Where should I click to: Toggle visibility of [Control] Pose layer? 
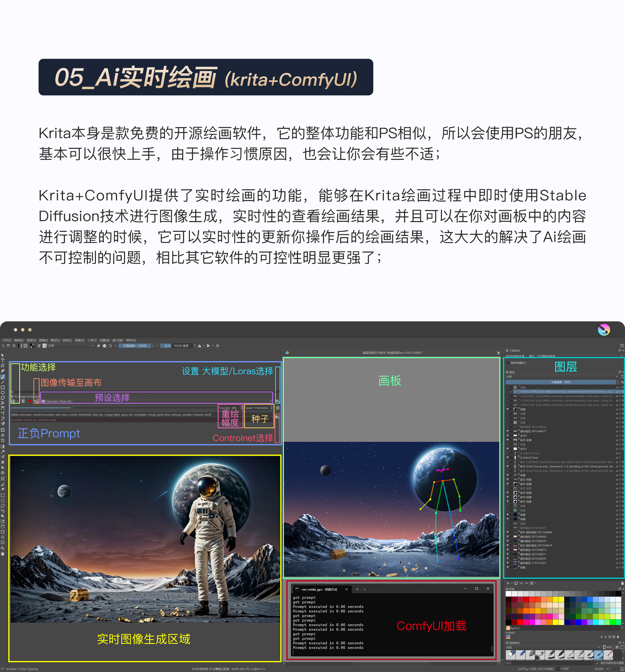click(x=507, y=458)
